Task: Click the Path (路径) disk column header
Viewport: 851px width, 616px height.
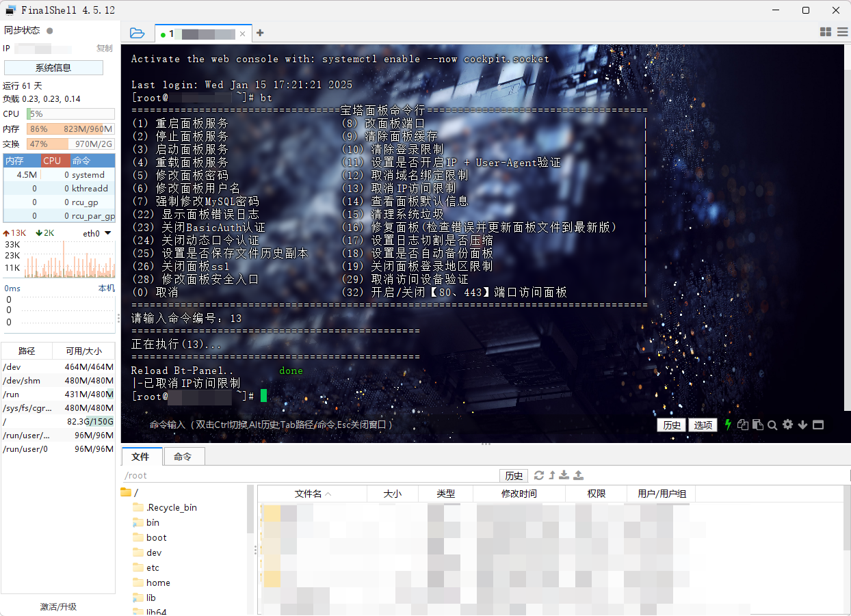Action: pyautogui.click(x=27, y=351)
